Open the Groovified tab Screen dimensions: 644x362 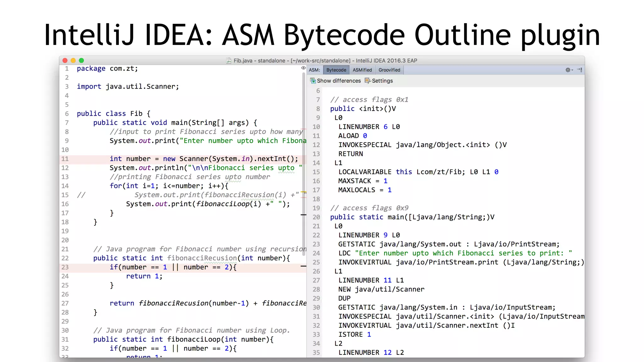click(389, 70)
